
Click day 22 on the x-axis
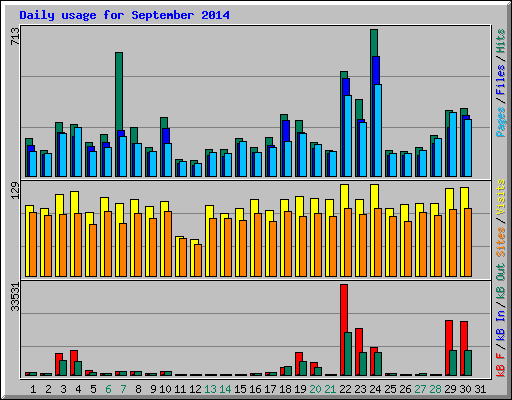click(x=345, y=389)
